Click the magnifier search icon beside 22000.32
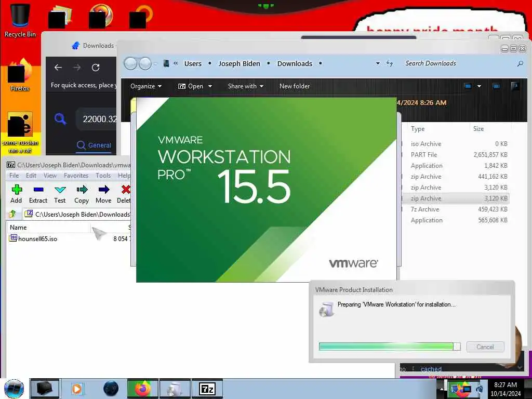Image resolution: width=532 pixels, height=399 pixels. 60,119
